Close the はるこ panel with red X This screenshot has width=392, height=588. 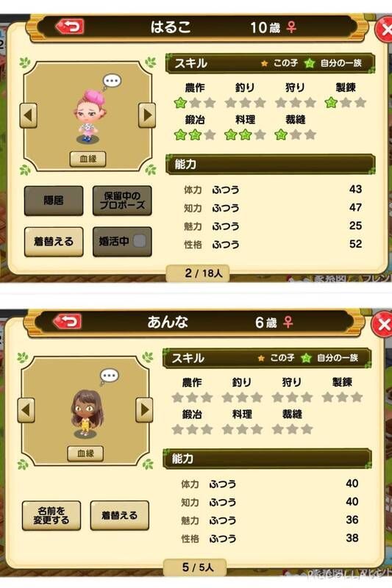[385, 29]
